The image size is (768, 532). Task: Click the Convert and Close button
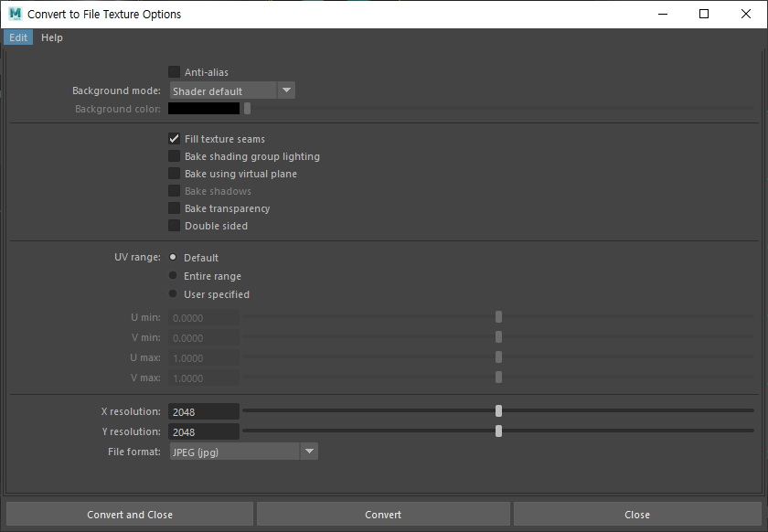coord(130,515)
